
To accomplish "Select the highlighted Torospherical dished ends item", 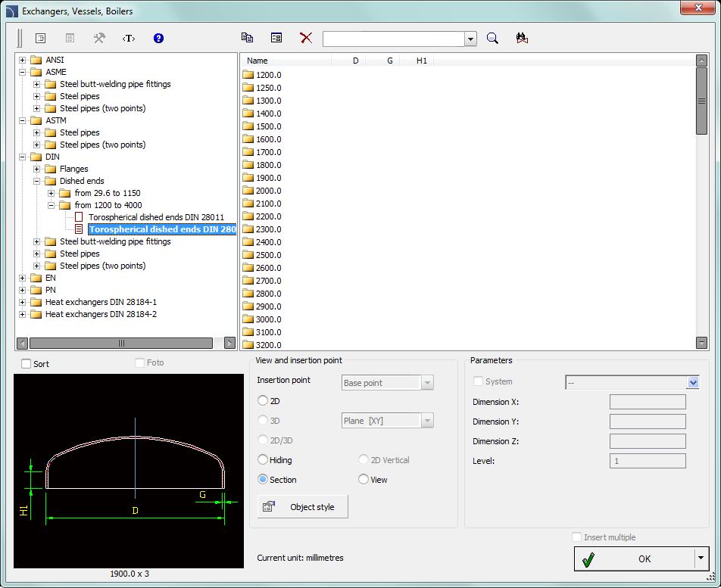I will point(162,229).
